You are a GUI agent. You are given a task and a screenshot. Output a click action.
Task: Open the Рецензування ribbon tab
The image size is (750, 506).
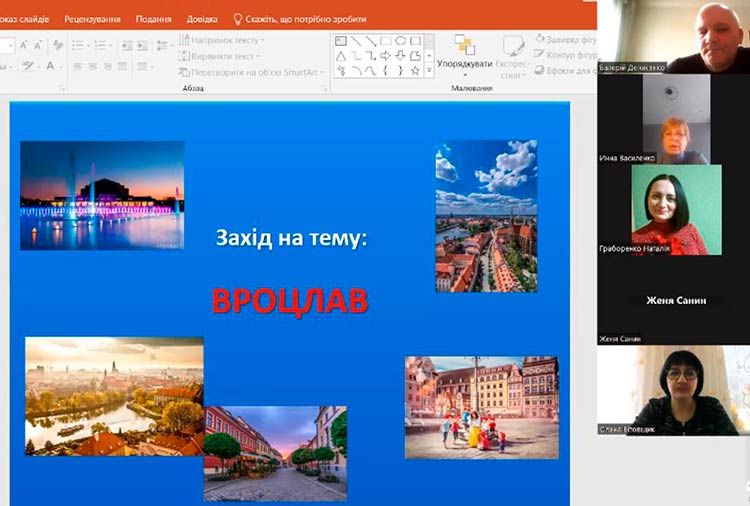point(94,19)
